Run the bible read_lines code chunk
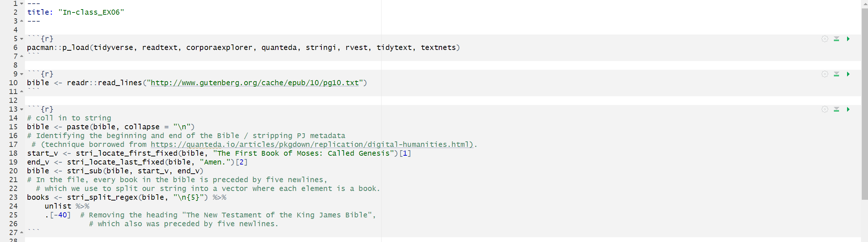 click(x=848, y=74)
